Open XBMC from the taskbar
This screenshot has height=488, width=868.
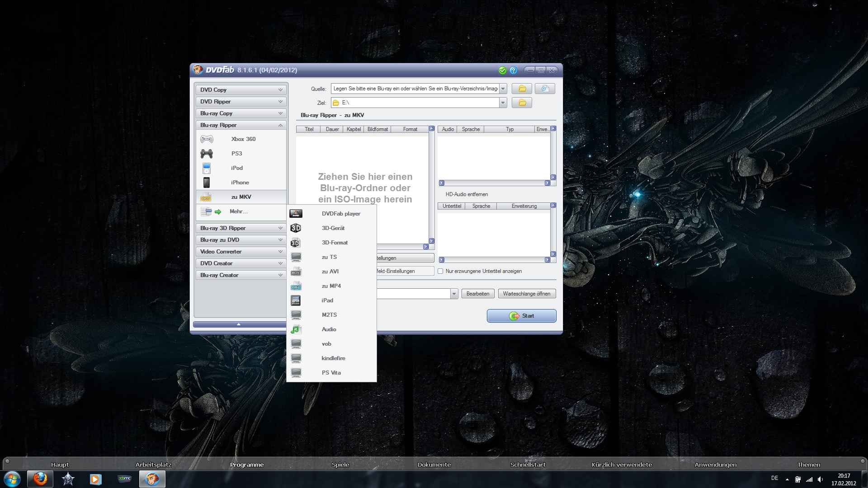[x=124, y=479]
